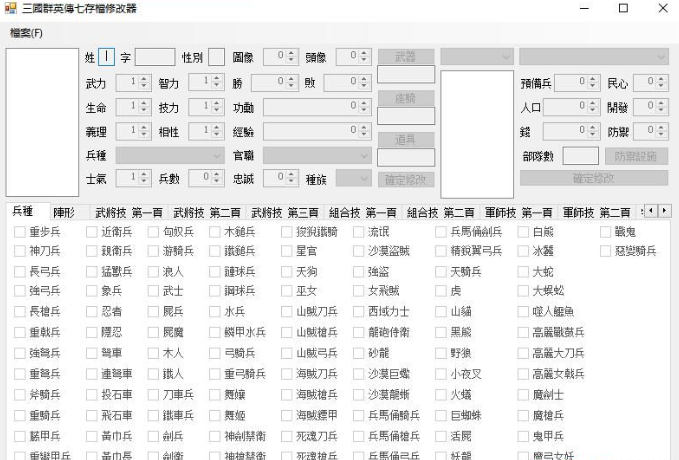Click the text box below 道具 button
This screenshot has width=679, height=460.
(406, 158)
